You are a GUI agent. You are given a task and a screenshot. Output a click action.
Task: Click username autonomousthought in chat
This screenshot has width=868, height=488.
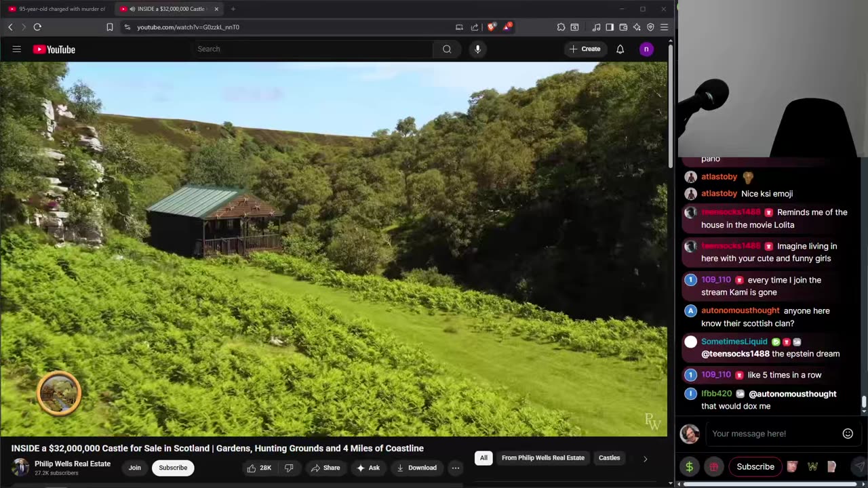pos(741,311)
